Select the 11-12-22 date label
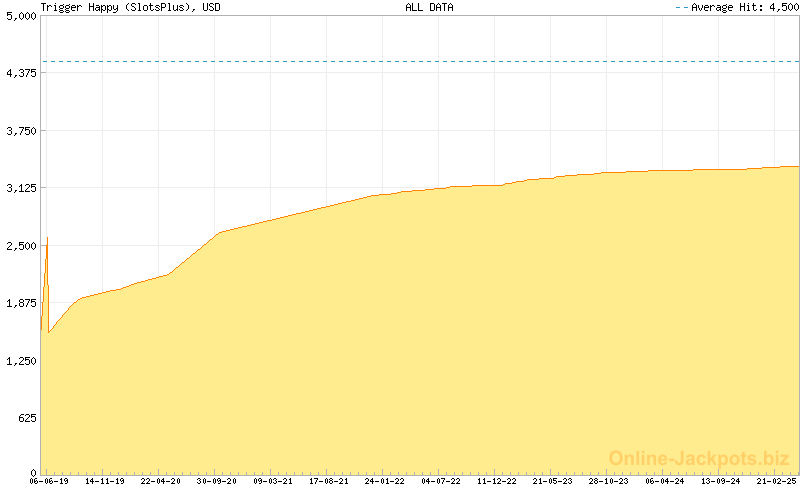The width and height of the screenshot is (800, 490). point(497,481)
